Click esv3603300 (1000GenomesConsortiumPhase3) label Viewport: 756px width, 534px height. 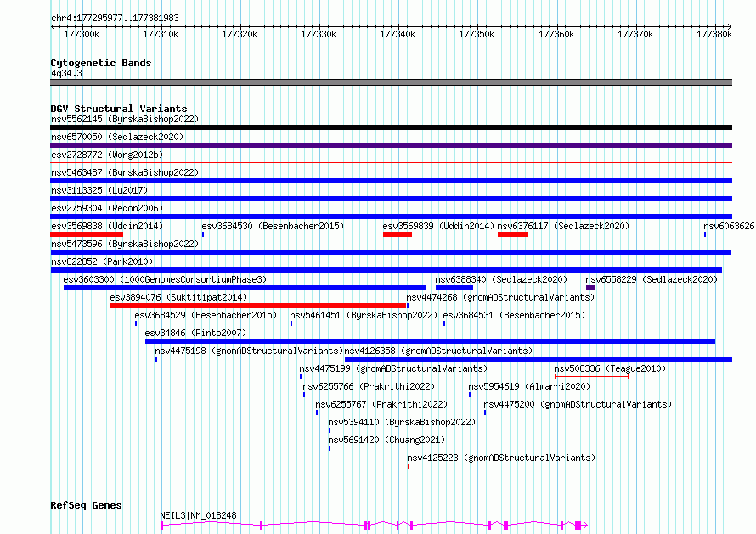coord(165,279)
